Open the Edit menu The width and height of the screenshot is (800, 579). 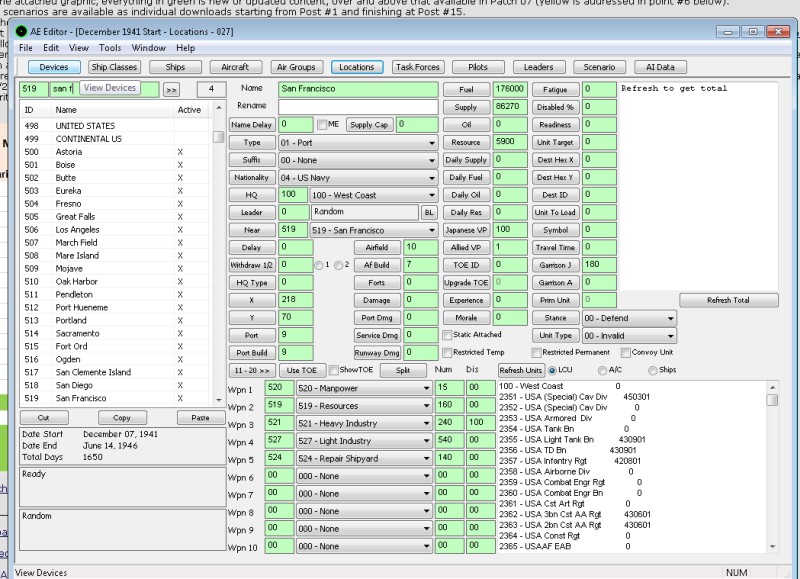51,48
